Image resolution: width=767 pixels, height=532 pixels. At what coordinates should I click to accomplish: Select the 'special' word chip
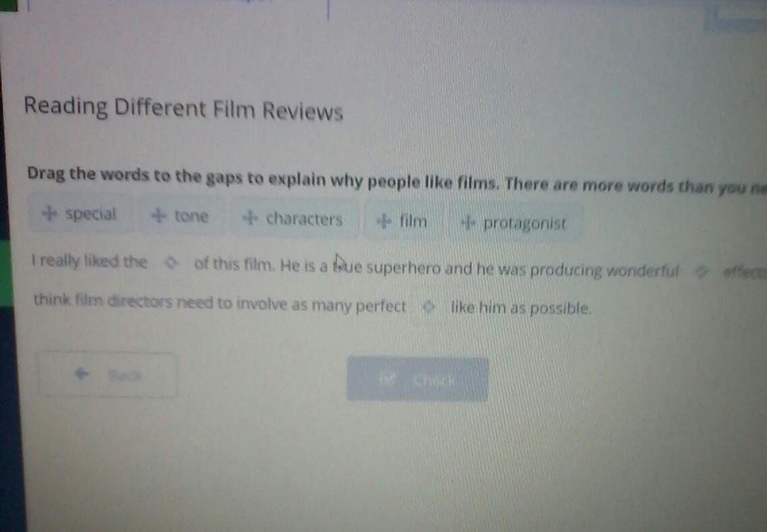[80, 213]
